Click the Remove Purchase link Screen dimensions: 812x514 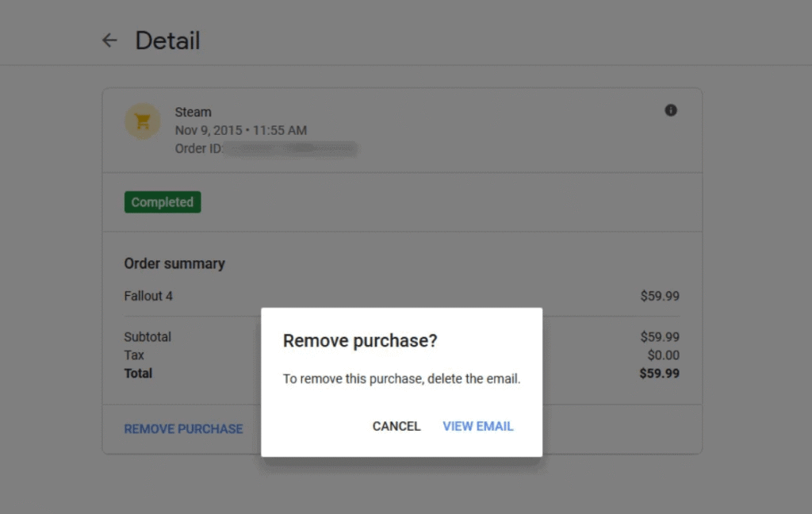[183, 429]
